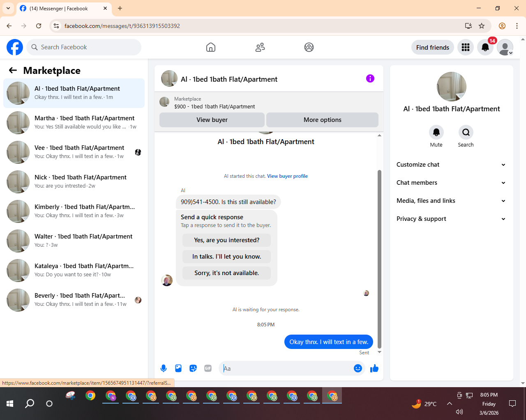Click Al's message '909)541-4500. Is this still available?'
This screenshot has width=526, height=420.
(228, 202)
